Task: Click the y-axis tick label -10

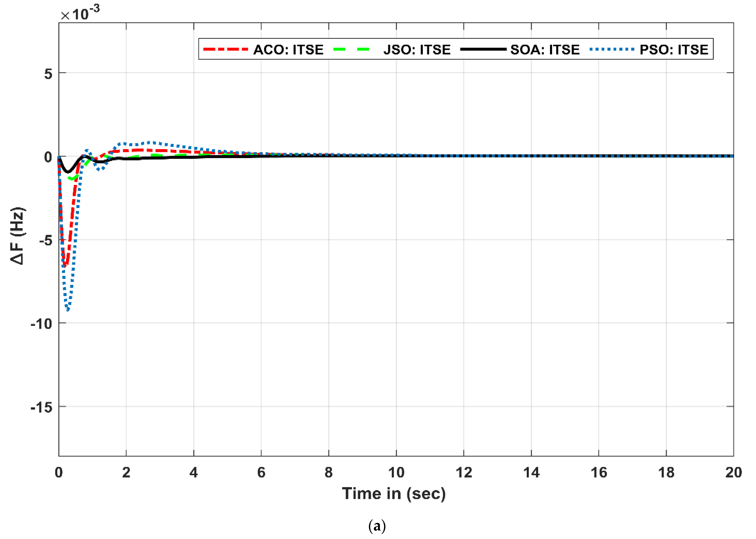Action: [x=41, y=324]
